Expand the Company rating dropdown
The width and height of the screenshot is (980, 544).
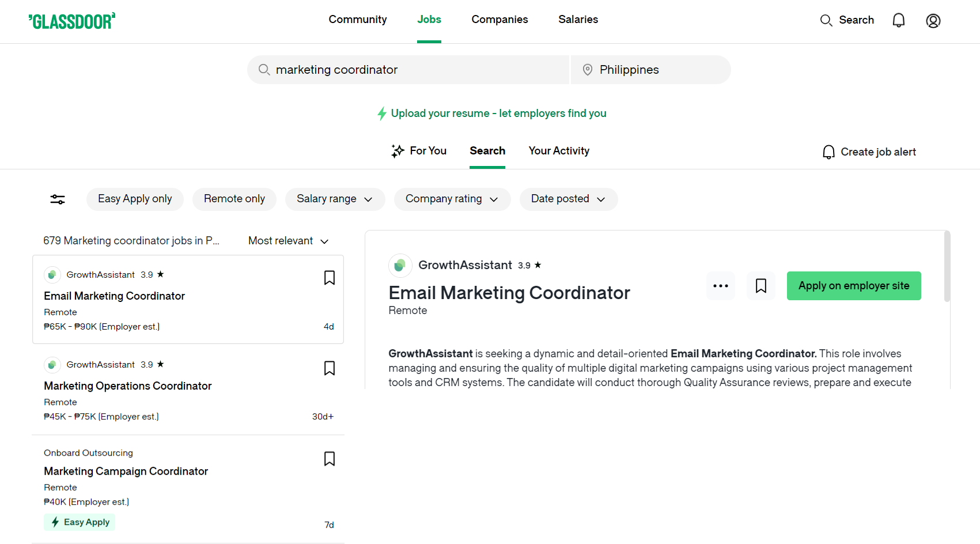point(452,199)
